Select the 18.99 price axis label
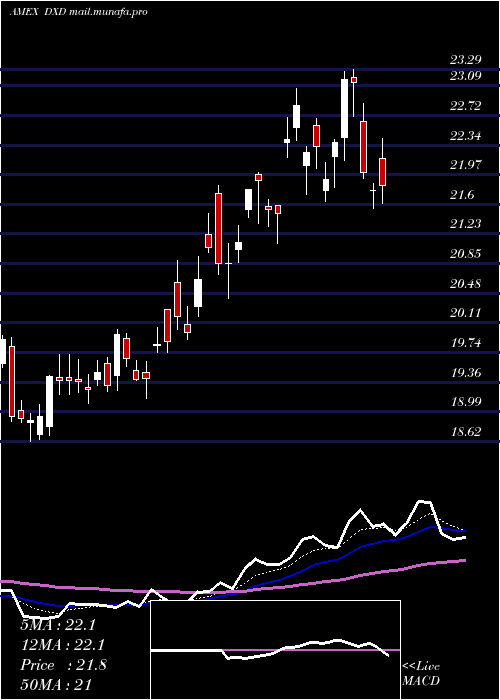Image resolution: width=500 pixels, height=700 pixels. (x=465, y=402)
